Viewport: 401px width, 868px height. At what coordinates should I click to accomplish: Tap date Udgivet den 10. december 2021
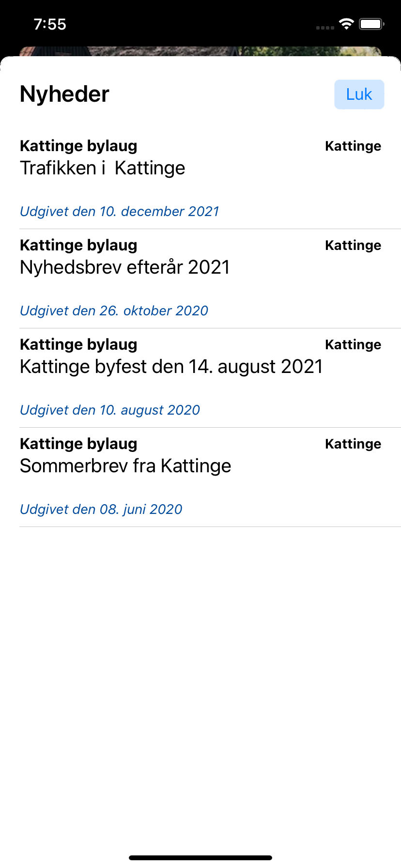120,212
